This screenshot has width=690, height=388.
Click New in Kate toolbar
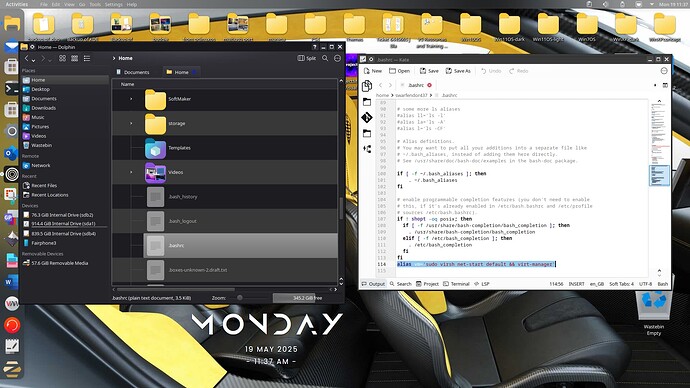(x=373, y=71)
